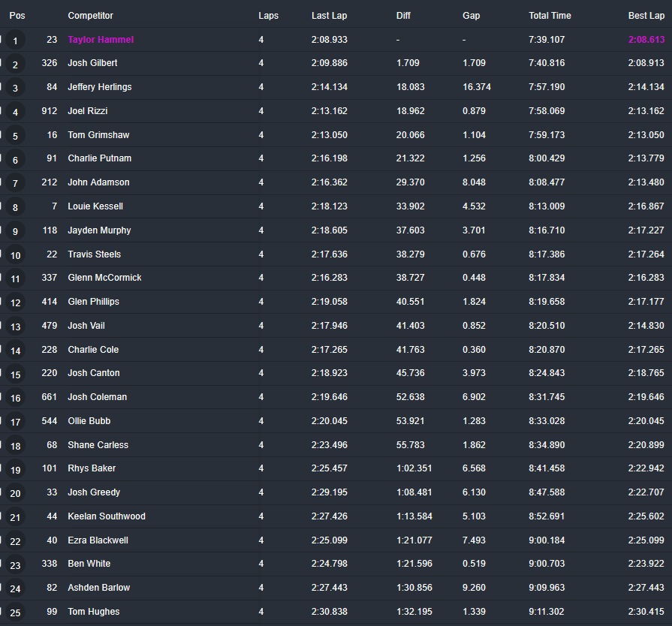Click the Total Time column header
Screen dimensions: 672x626
coord(550,16)
